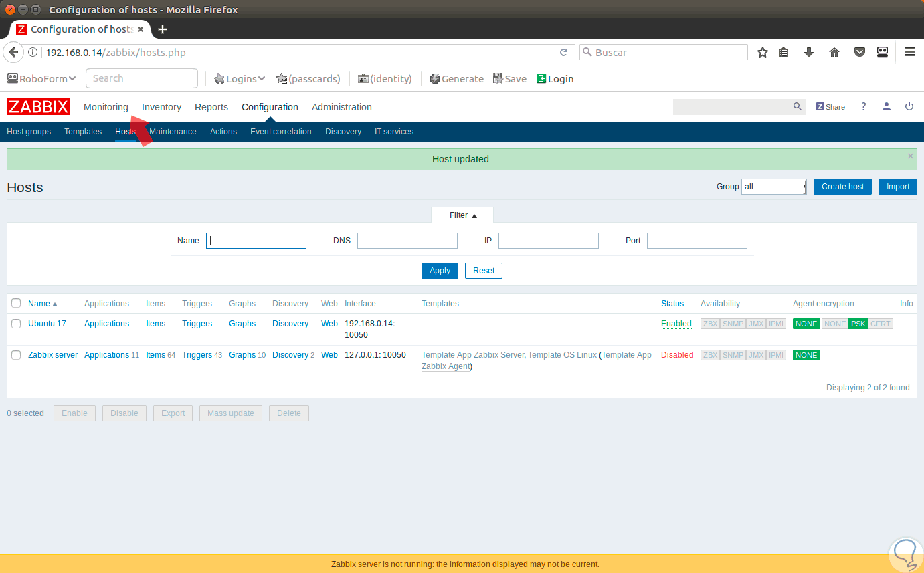
Task: Sort hosts by the Name column header
Action: click(42, 304)
